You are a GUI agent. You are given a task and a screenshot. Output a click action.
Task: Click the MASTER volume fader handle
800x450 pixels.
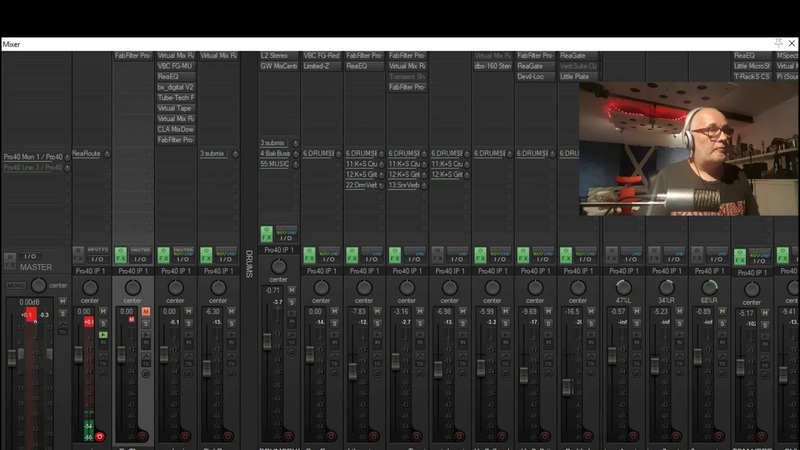[x=12, y=358]
